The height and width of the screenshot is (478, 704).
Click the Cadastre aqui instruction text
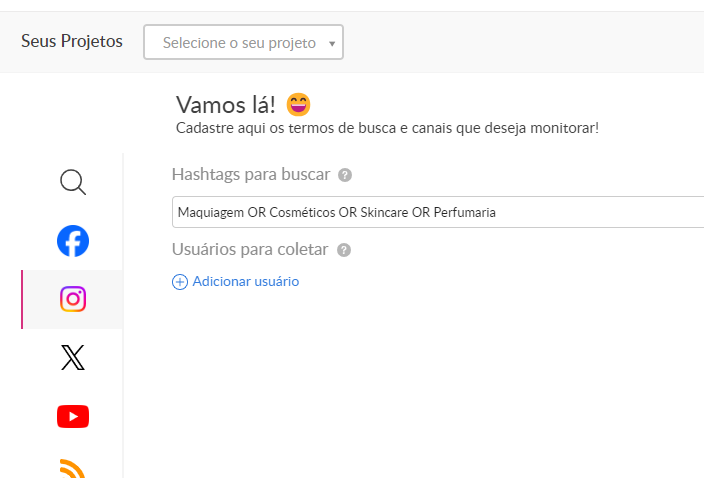tap(387, 128)
